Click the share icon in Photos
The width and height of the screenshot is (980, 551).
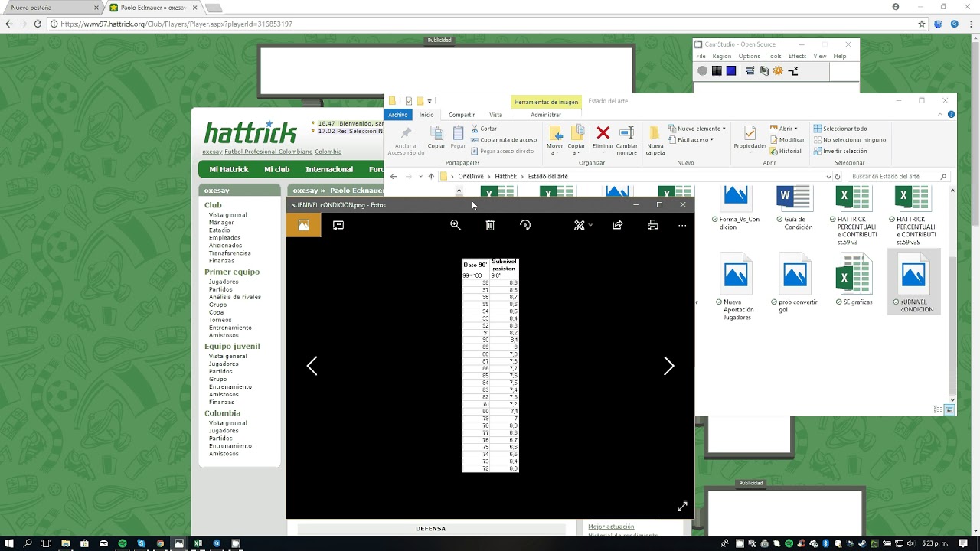[x=618, y=225]
